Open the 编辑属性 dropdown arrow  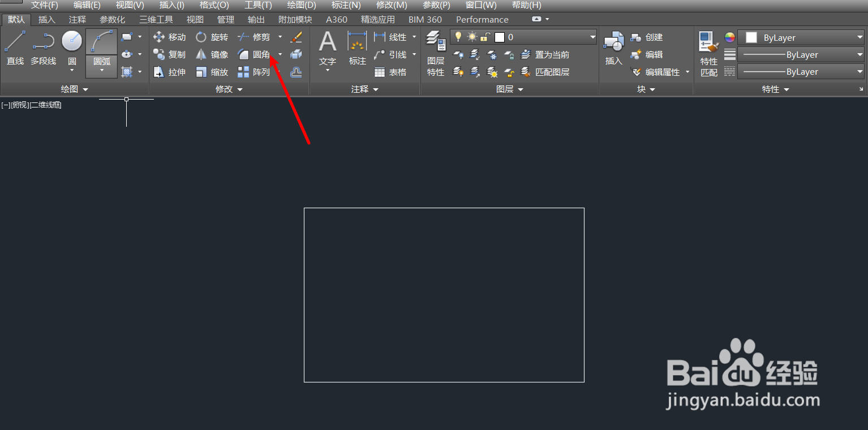coord(687,72)
